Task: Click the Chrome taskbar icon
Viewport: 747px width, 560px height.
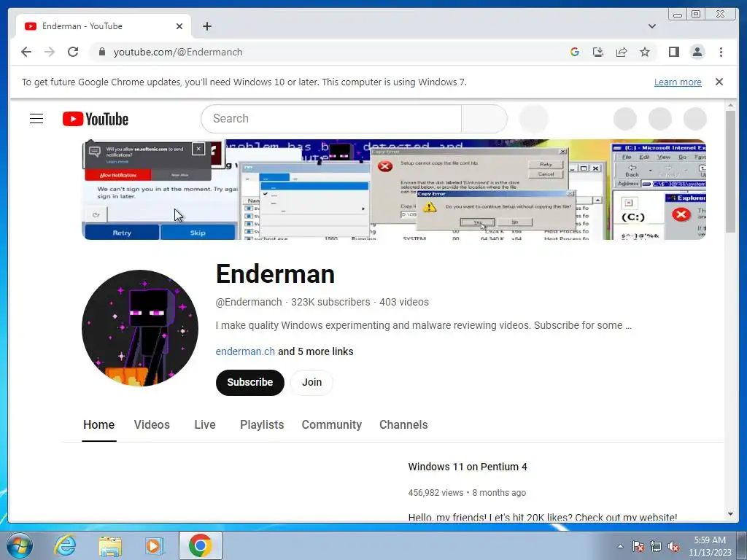Action: [x=200, y=545]
